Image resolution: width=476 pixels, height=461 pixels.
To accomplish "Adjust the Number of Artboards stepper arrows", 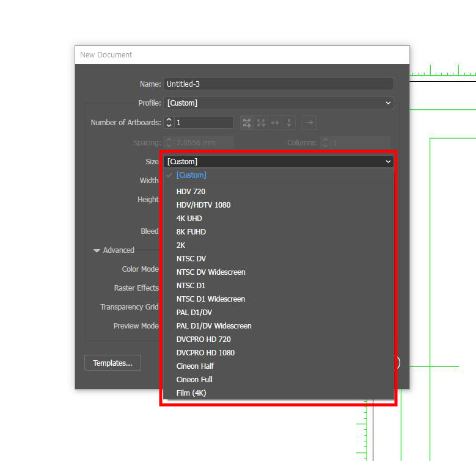I will point(169,123).
